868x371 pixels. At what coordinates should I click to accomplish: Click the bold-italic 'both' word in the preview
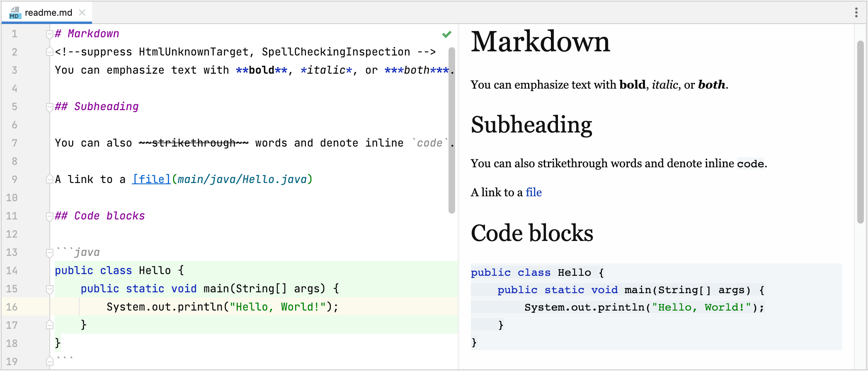point(712,84)
